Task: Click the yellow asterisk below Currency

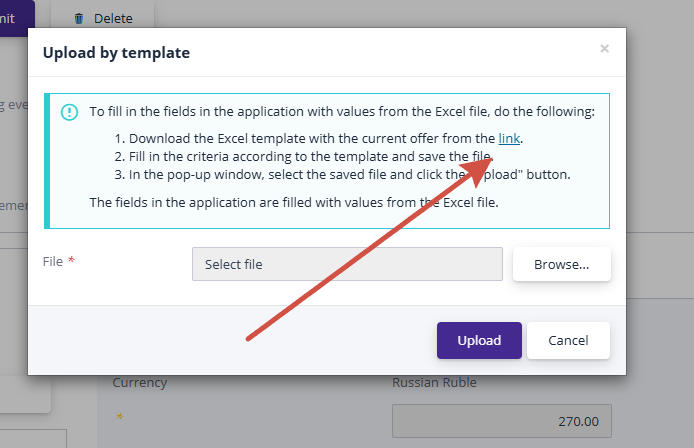Action: 120,416
